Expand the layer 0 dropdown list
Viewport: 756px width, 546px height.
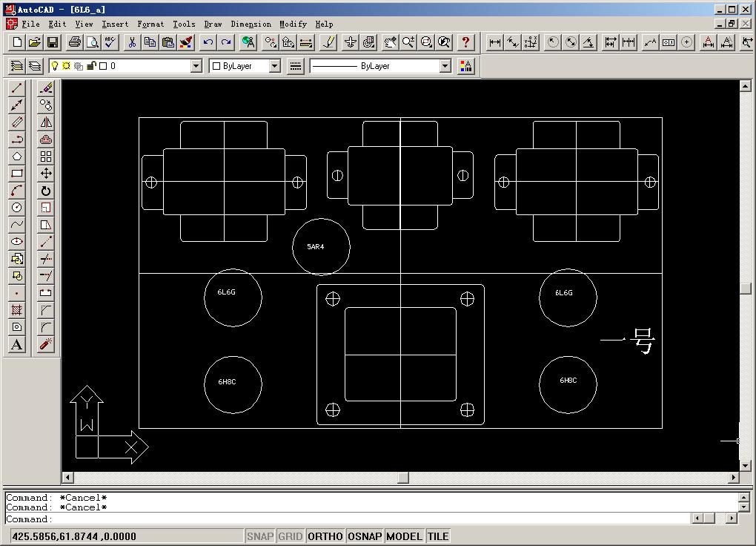coord(196,66)
